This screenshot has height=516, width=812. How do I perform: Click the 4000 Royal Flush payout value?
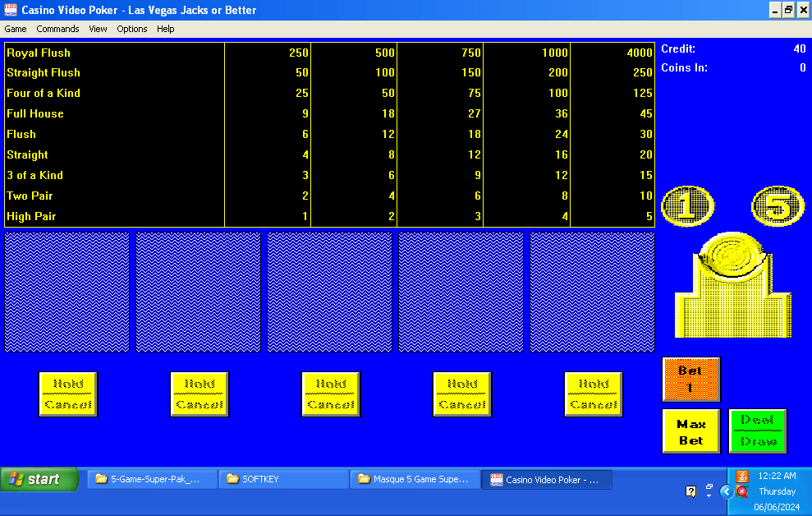[640, 53]
